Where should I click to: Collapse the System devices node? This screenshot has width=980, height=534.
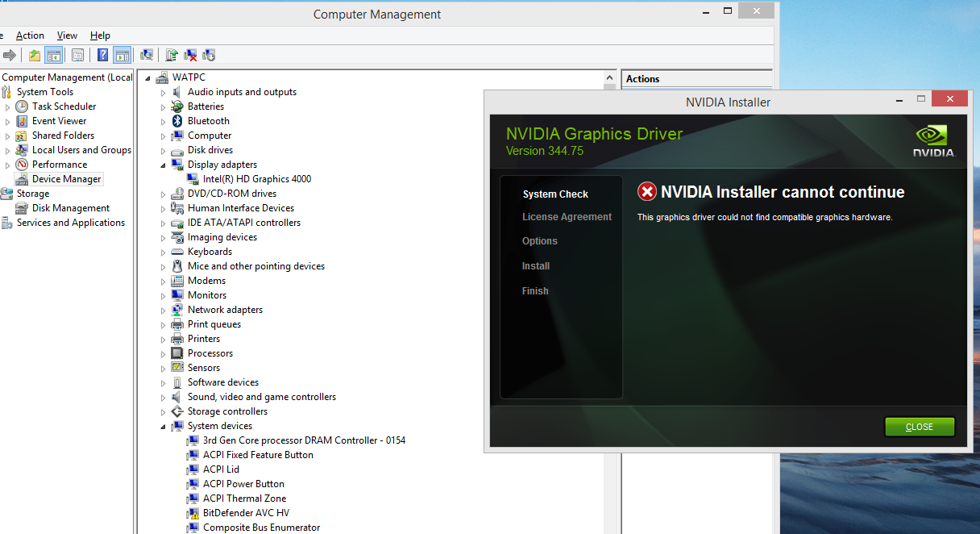(x=163, y=426)
